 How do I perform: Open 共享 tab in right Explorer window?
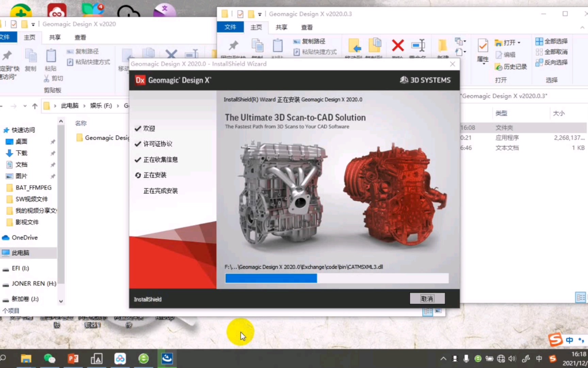point(281,27)
